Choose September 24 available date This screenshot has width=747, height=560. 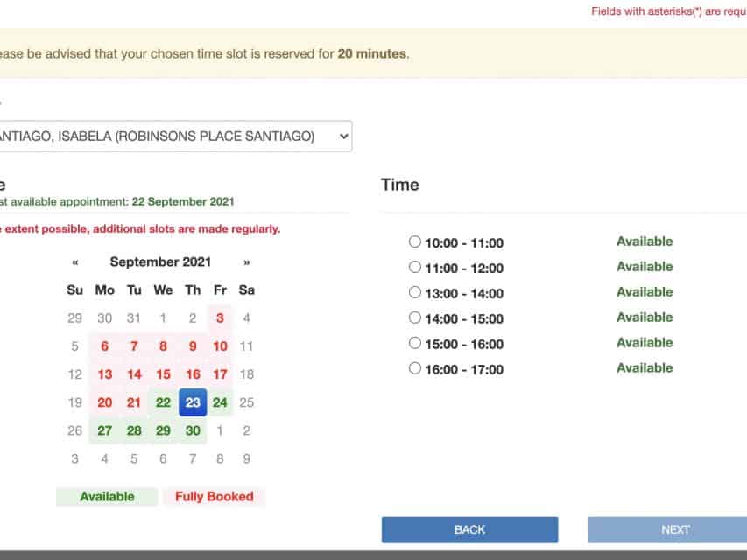pos(220,402)
